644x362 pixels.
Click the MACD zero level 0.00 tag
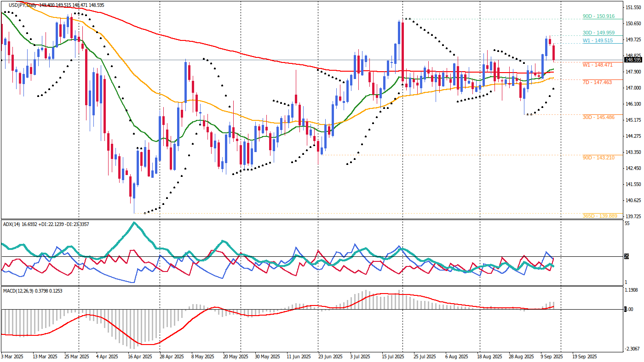(629, 309)
